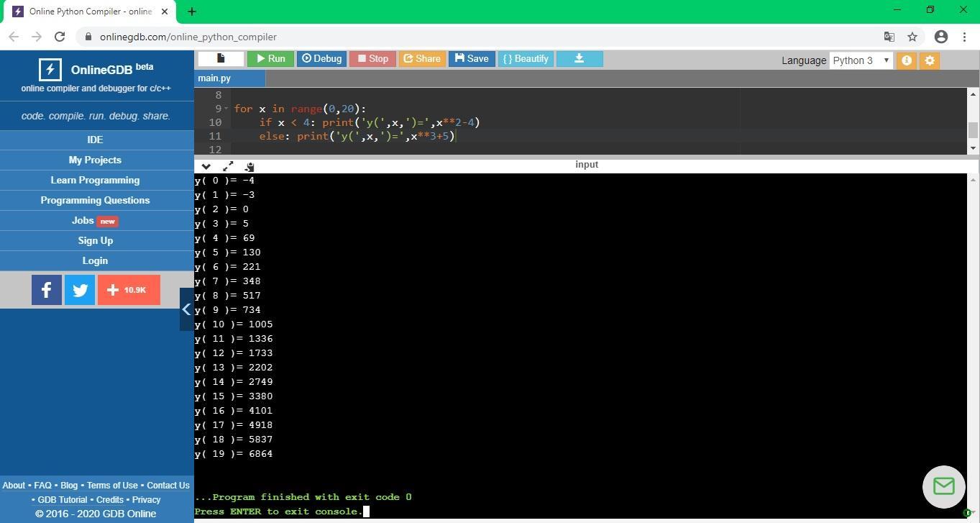Open the Sign Up page
This screenshot has height=523, width=980.
pos(95,240)
